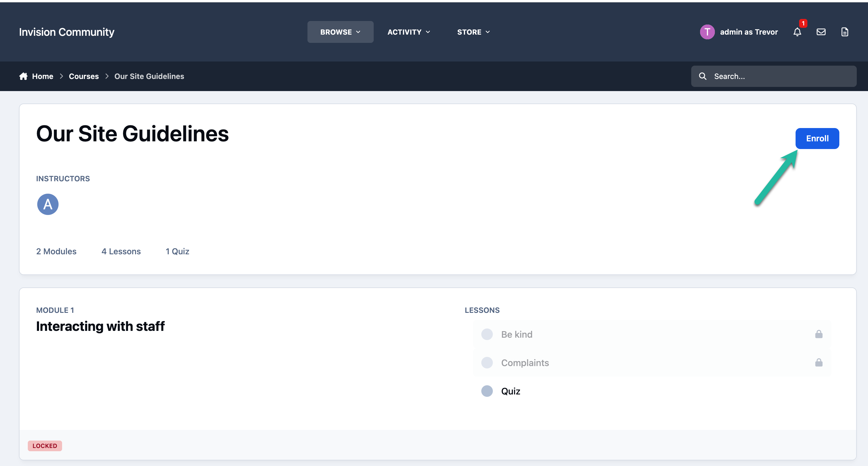
Task: Focus the Search input field
Action: point(774,76)
